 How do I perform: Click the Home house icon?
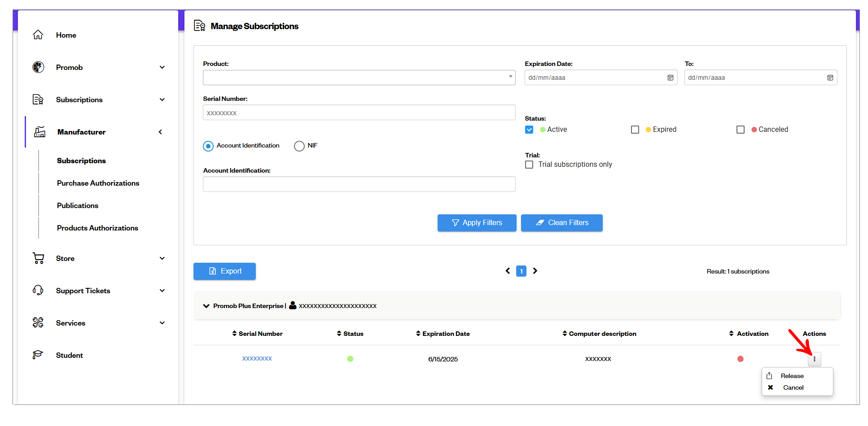(x=38, y=35)
